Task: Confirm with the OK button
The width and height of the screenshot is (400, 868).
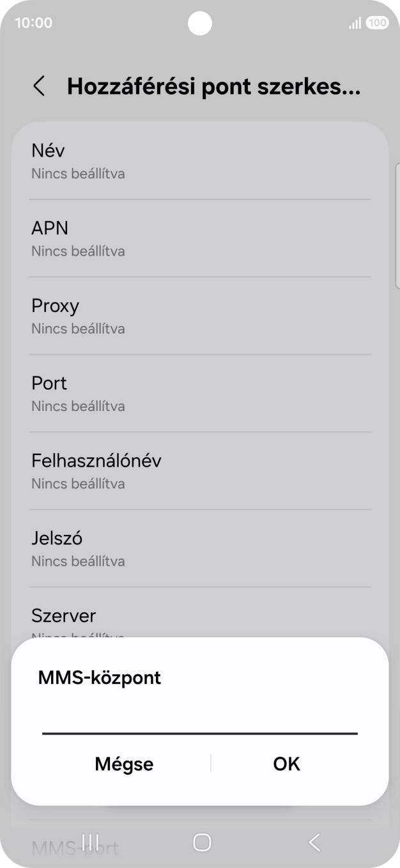Action: pos(285,764)
